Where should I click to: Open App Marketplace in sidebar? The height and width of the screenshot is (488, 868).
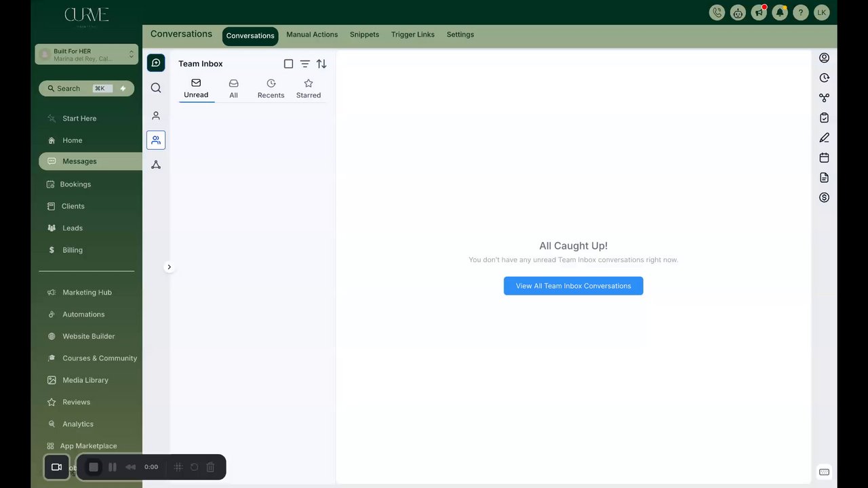[x=88, y=446]
